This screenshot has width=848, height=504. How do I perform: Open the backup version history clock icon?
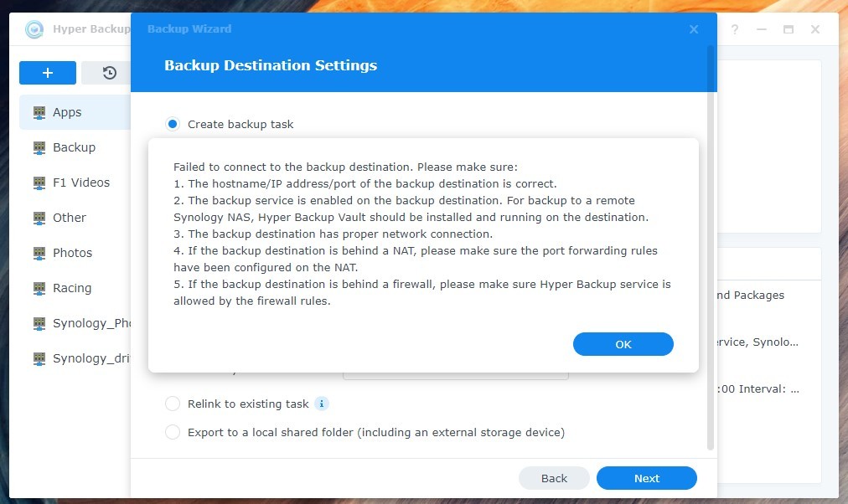[109, 73]
